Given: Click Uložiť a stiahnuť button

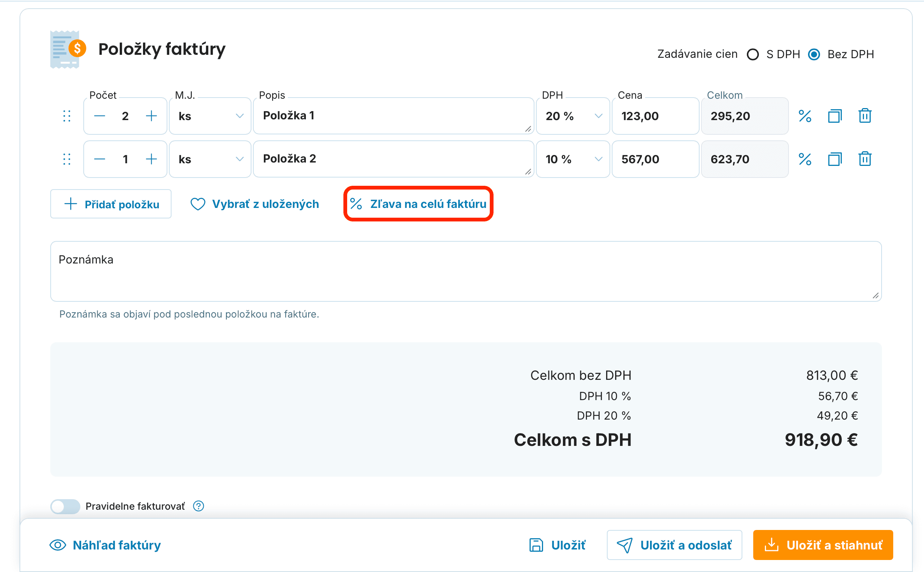Looking at the screenshot, I should click(823, 545).
